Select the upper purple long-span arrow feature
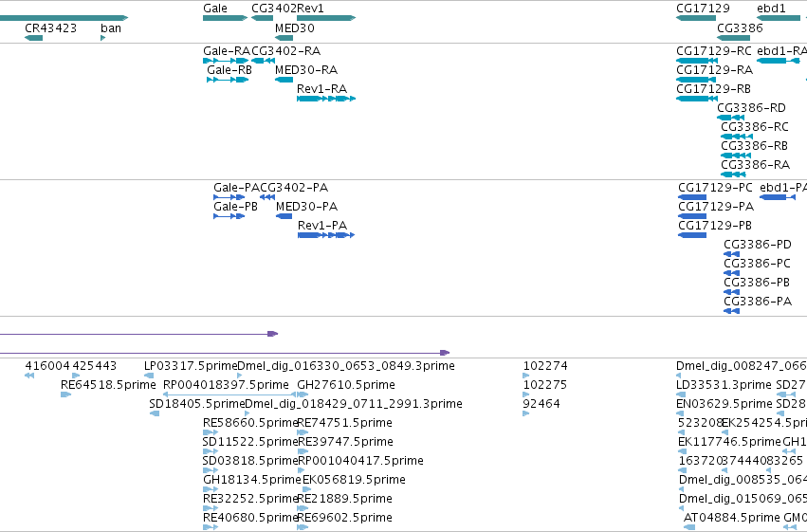Screen dimensions: 807x532 [x=139, y=334]
